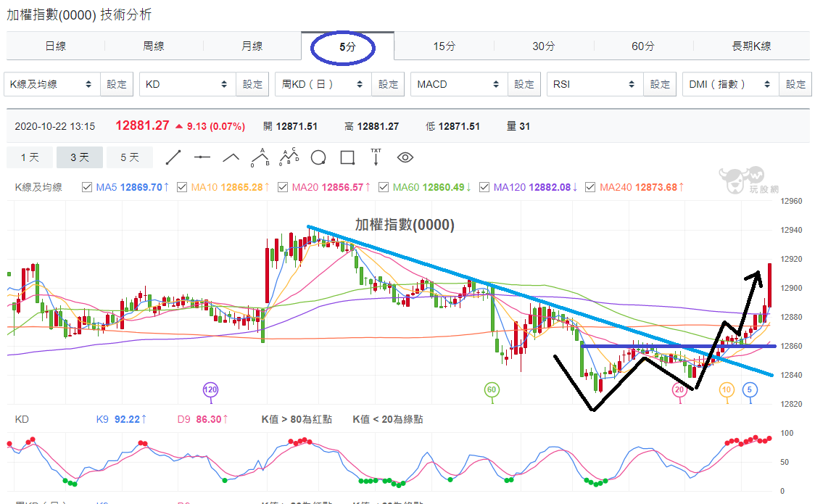815x504 pixels.
Task: Click the 開 12871.51 open value
Action: tap(290, 126)
